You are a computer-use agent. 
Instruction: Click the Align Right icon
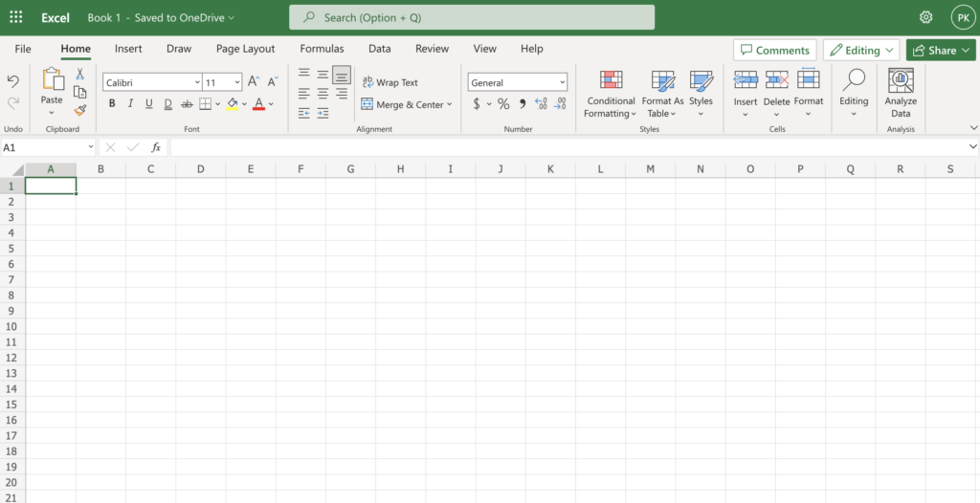(342, 93)
